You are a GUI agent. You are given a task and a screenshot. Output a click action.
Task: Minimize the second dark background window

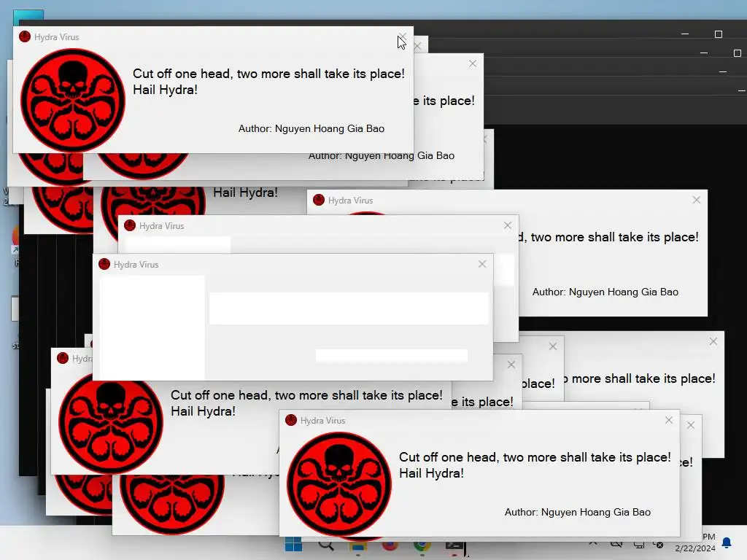704,52
